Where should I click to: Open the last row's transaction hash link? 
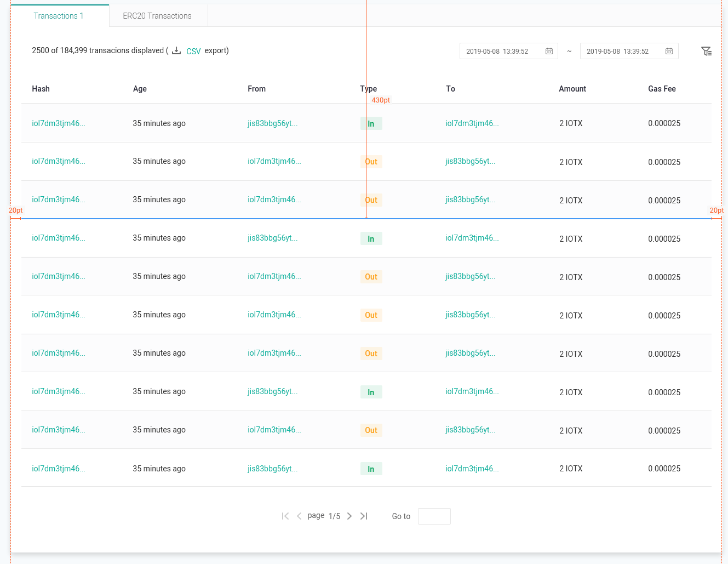[x=58, y=469]
